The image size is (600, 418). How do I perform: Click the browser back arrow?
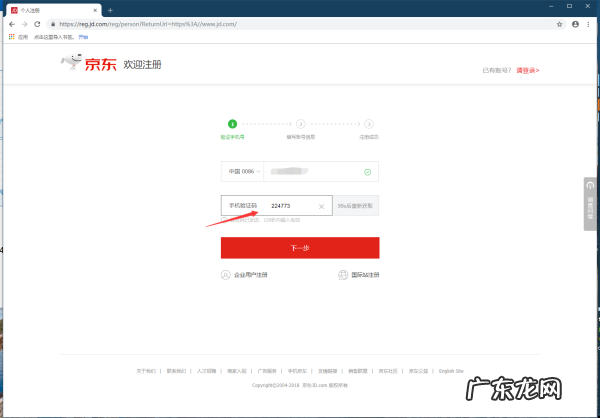click(x=11, y=23)
